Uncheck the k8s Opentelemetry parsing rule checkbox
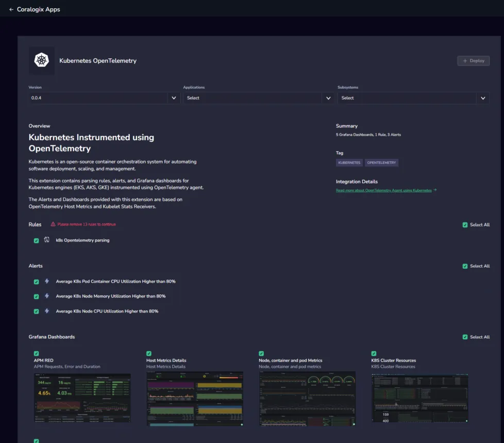The width and height of the screenshot is (504, 443). point(36,241)
